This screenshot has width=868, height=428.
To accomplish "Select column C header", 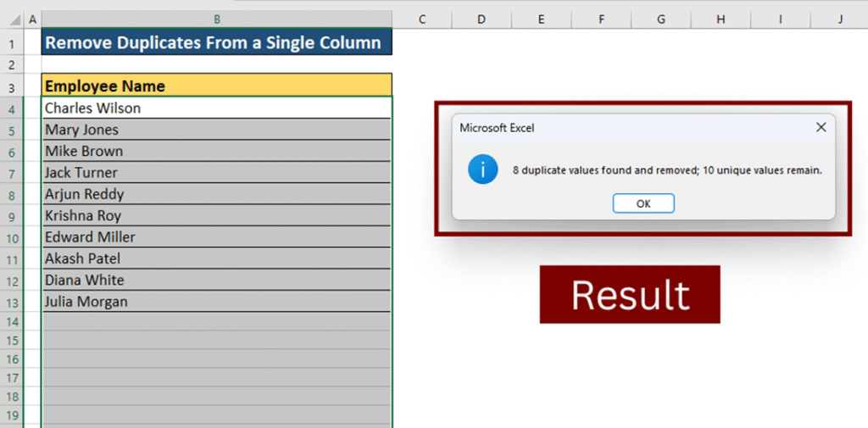I will [422, 19].
